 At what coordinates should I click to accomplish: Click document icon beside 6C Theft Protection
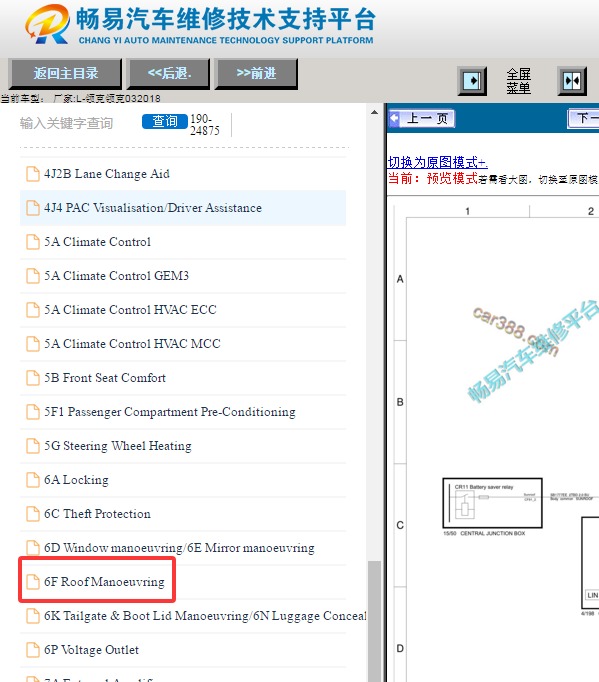pyautogui.click(x=33, y=514)
